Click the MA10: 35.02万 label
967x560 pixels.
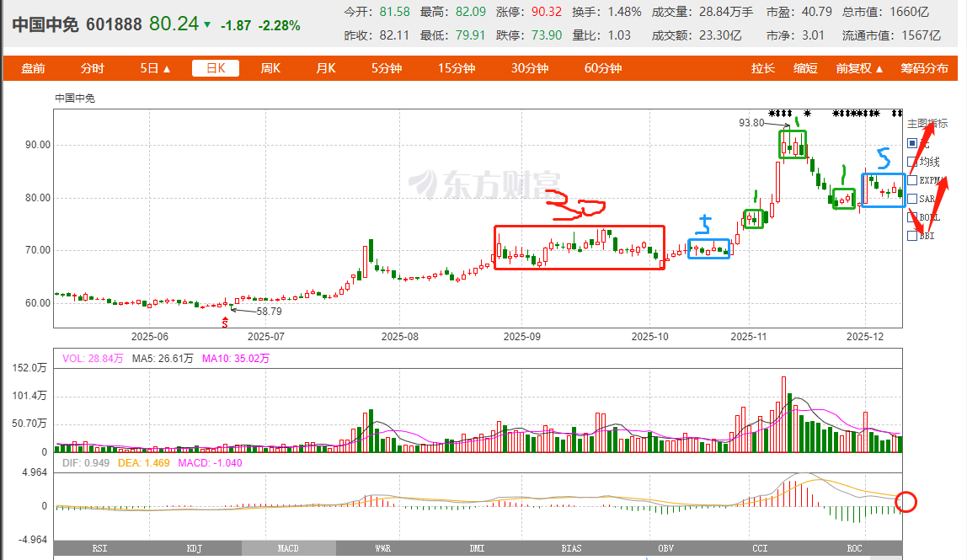236,359
